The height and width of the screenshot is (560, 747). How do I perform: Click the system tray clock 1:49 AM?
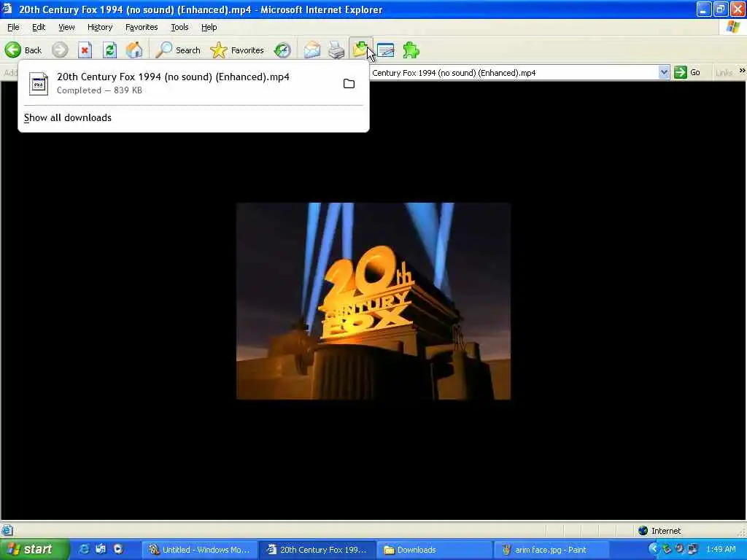(721, 550)
